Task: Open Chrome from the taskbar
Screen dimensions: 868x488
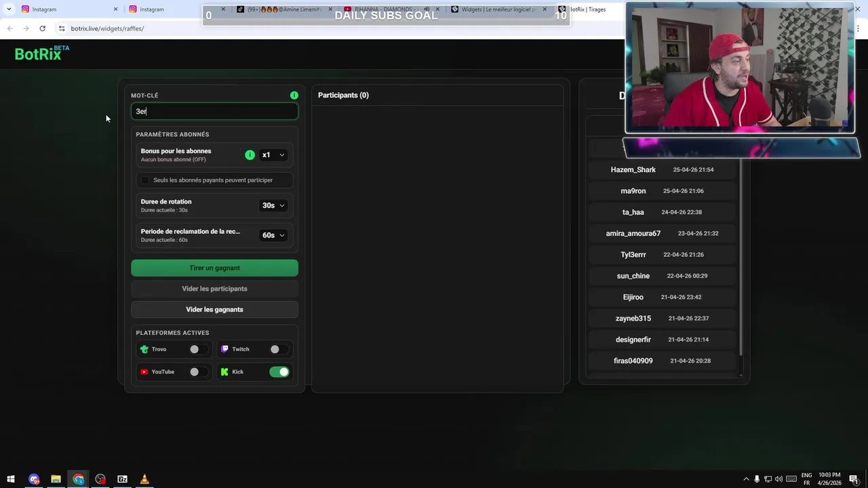Action: tap(78, 479)
